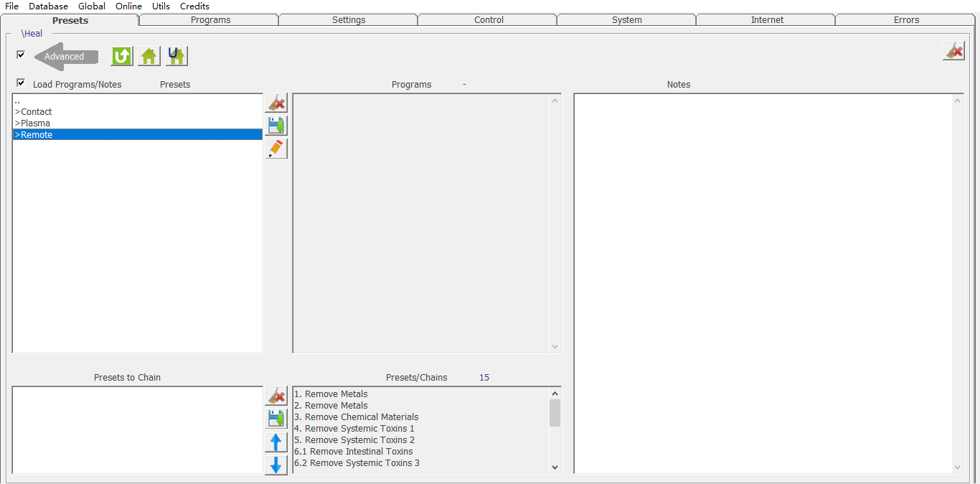The width and height of the screenshot is (980, 484).
Task: Click the plain green home folder icon
Action: tap(149, 56)
